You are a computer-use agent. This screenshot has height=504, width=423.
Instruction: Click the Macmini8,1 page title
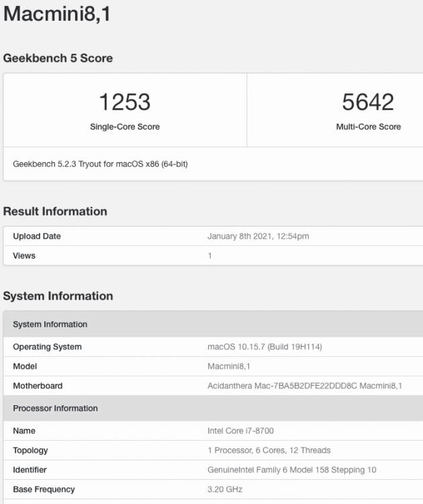coord(57,14)
